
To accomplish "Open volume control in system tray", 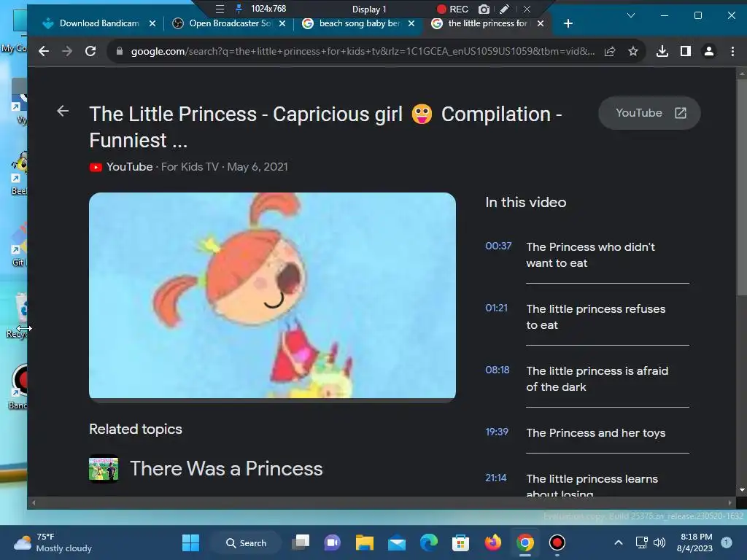I will (659, 542).
